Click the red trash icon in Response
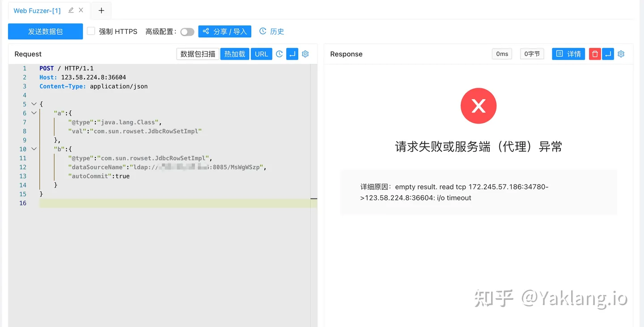 (595, 54)
